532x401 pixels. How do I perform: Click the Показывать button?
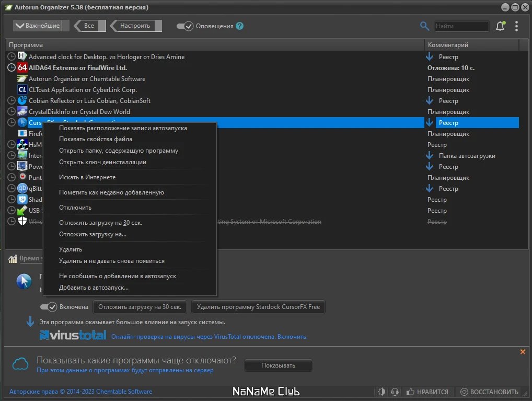pos(278,365)
